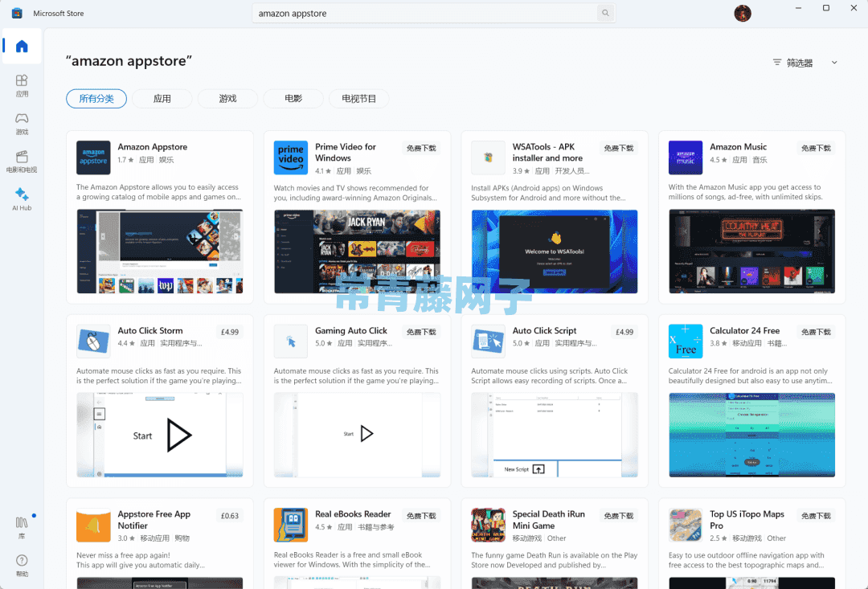Click 免费下载 for WSATools
The height and width of the screenshot is (589, 868).
tap(619, 148)
